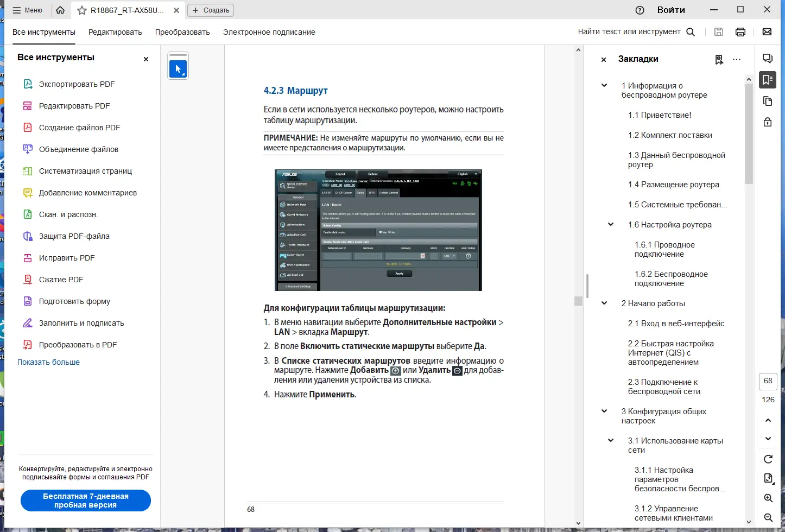
Task: Open the Edit PDF tool icon
Action: click(28, 106)
